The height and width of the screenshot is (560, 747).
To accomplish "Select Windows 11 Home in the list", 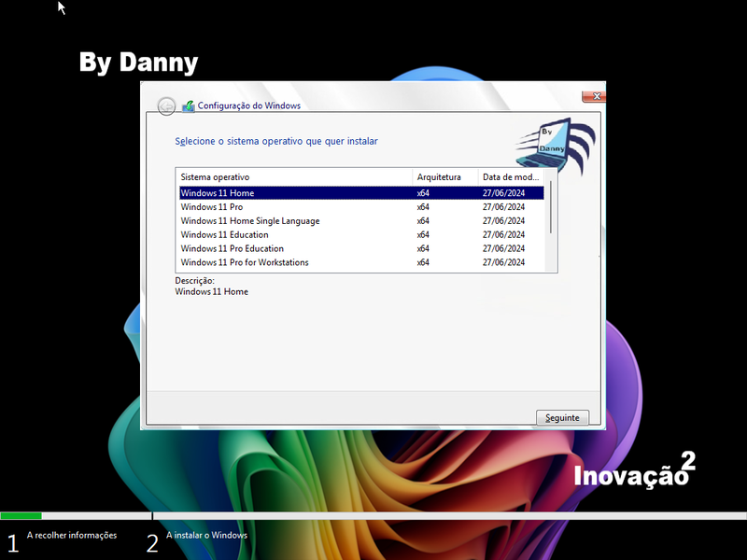I will tap(361, 193).
